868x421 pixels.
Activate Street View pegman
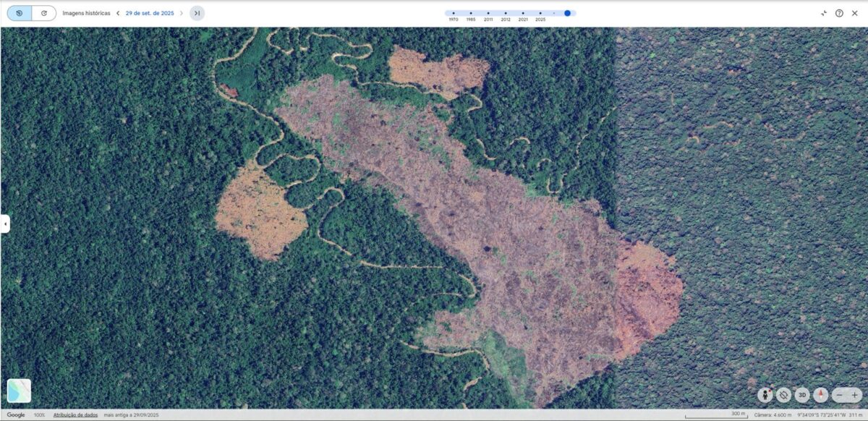(765, 395)
